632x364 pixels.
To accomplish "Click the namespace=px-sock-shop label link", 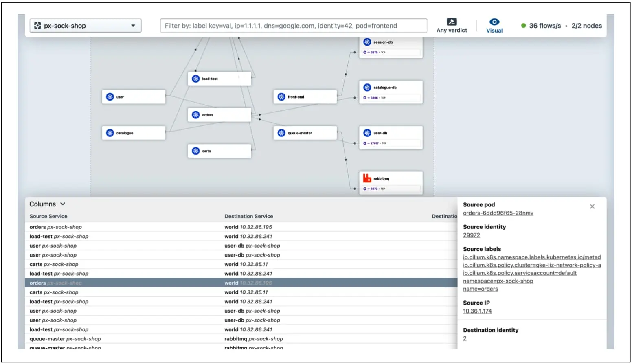I will tap(498, 281).
